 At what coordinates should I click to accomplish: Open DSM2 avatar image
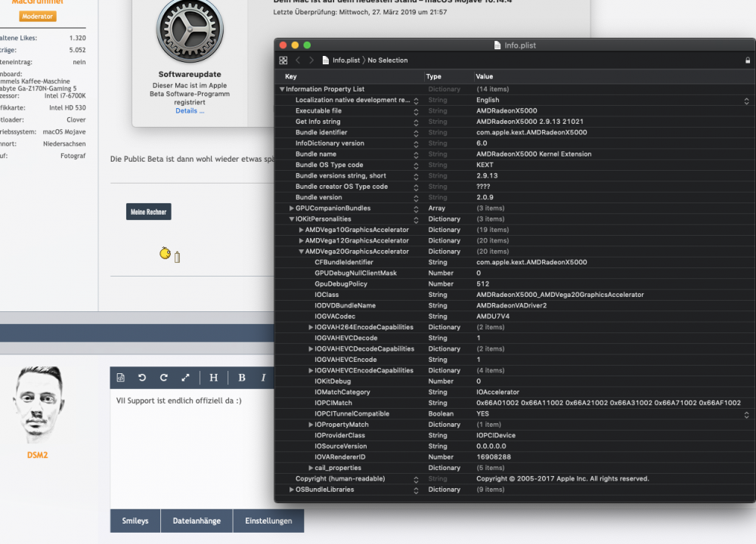point(38,404)
